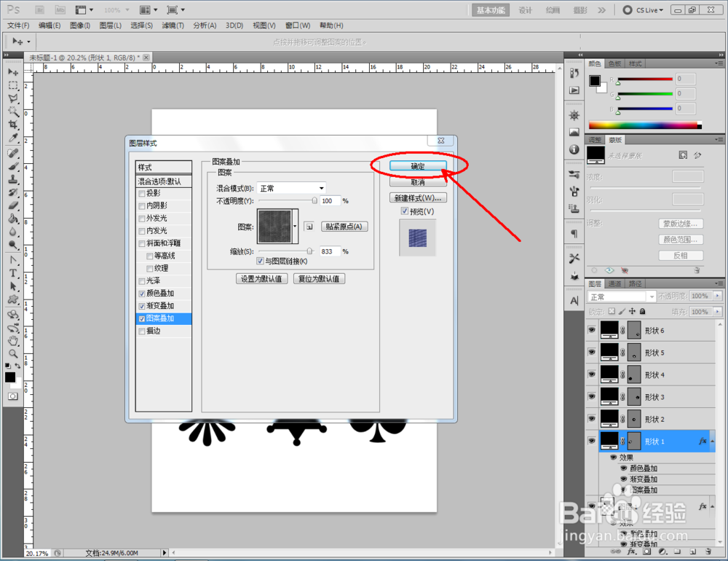Open the 滤镜(T) menu
This screenshot has width=728, height=561.
tap(173, 25)
